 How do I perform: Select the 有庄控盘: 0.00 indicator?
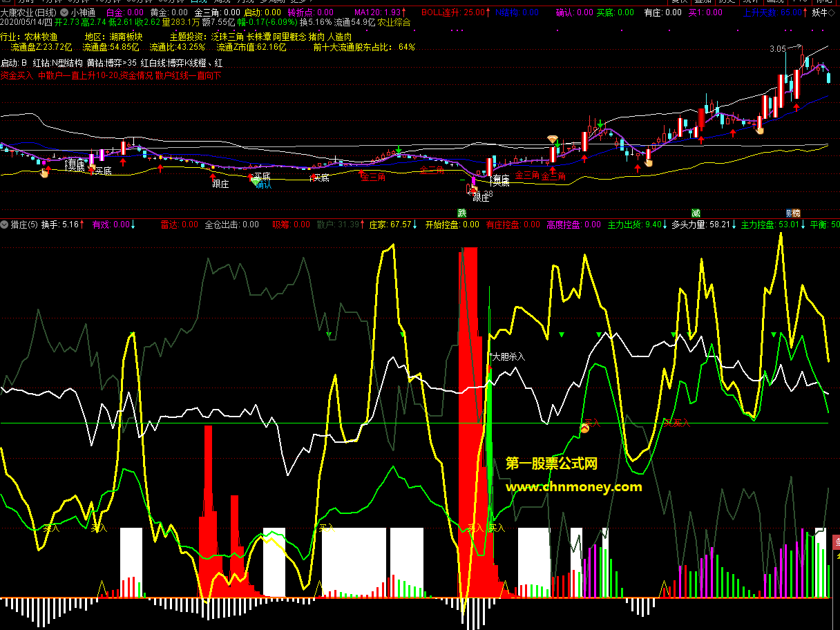click(513, 225)
